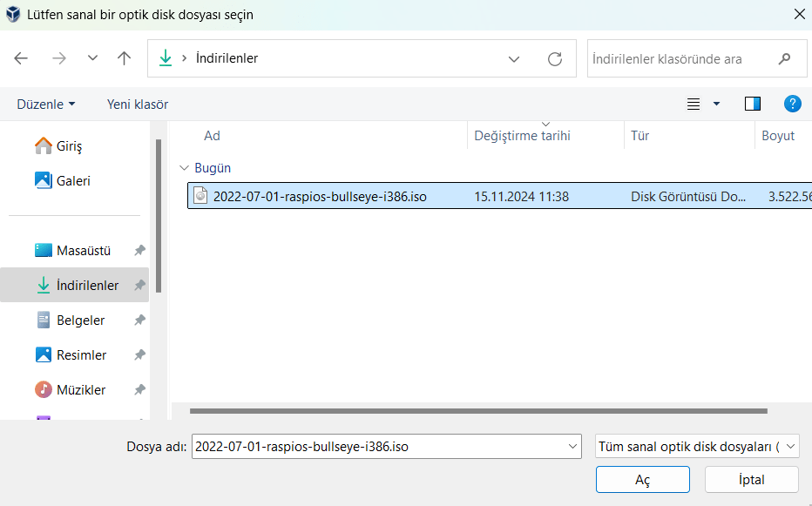
Task: Create a new folder with Yeni klasör
Action: 138,104
